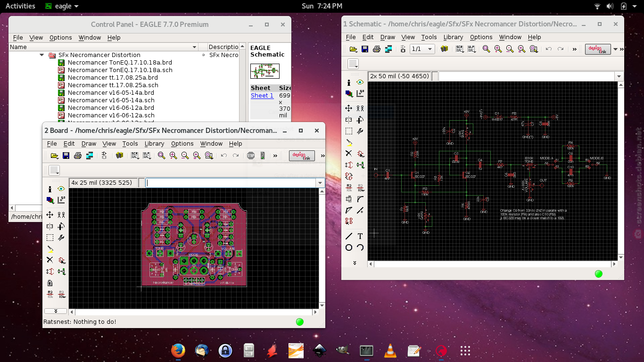Undo icon in Schematic toolbar
This screenshot has height=362, width=644.
click(548, 49)
